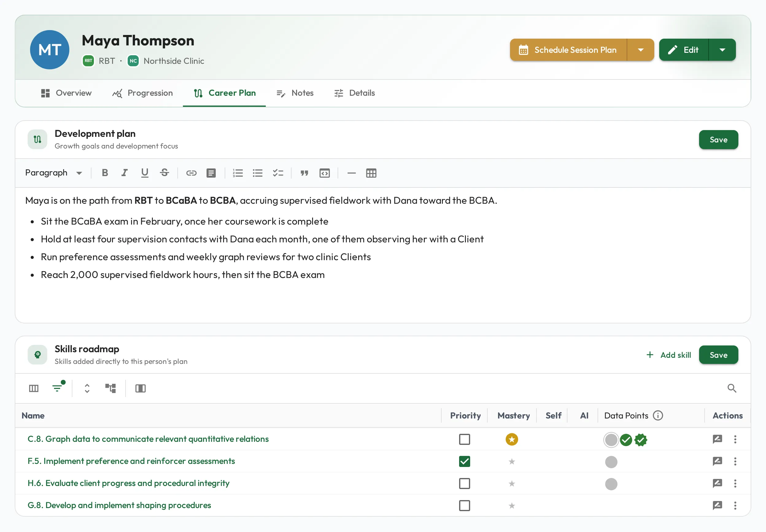Open column chooser in Skills roadmap
The image size is (766, 532).
[34, 388]
